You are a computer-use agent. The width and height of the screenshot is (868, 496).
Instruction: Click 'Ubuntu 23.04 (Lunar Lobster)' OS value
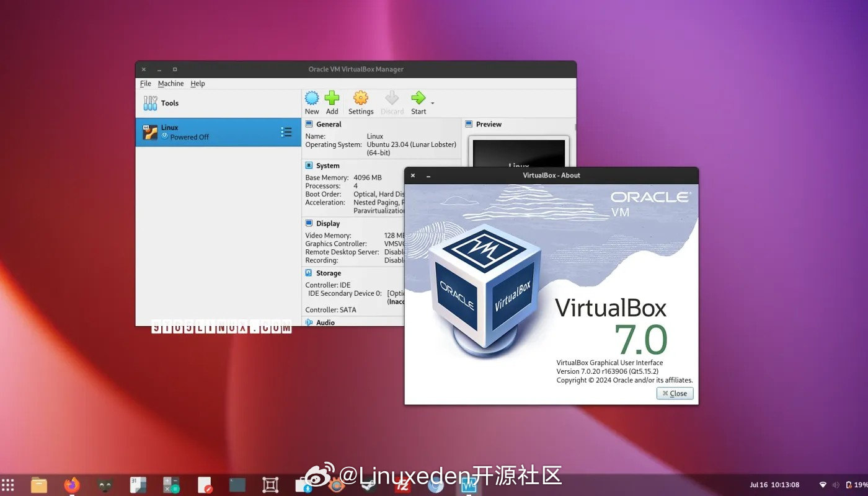tap(411, 144)
